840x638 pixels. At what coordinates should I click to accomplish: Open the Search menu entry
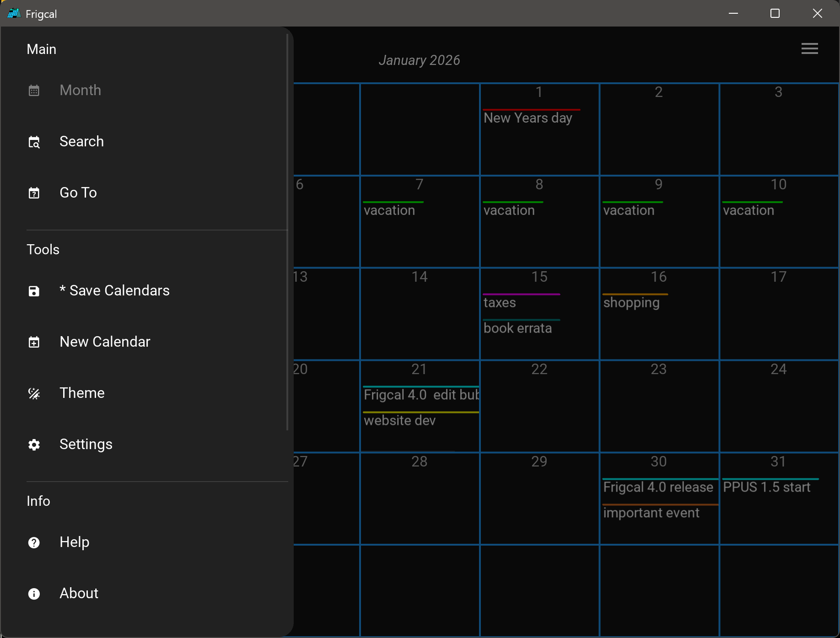[81, 142]
